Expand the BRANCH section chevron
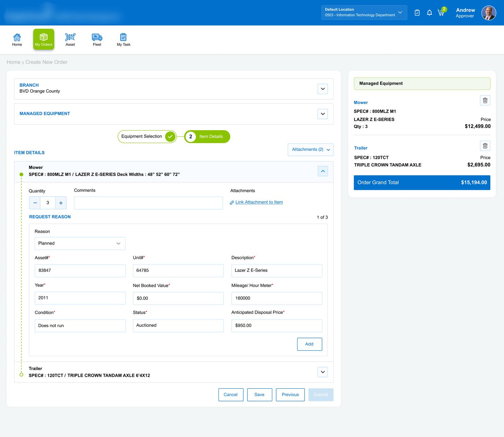The width and height of the screenshot is (504, 437). pyautogui.click(x=323, y=89)
